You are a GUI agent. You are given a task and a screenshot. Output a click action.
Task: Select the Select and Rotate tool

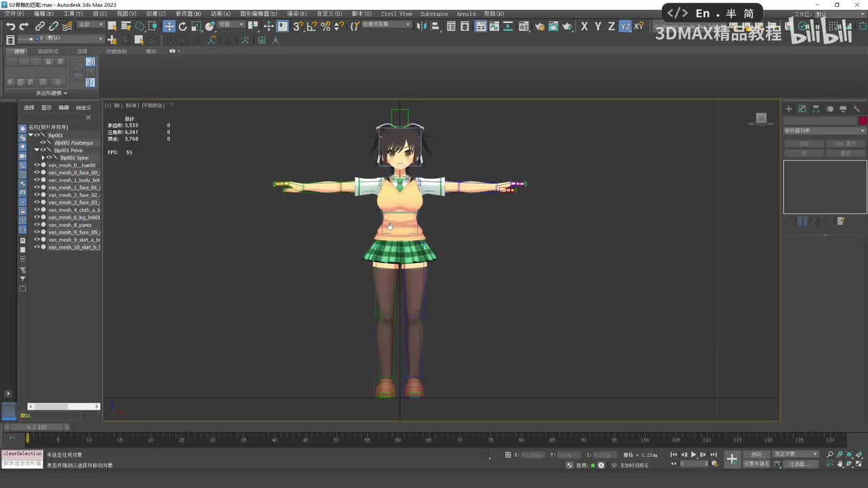182,26
